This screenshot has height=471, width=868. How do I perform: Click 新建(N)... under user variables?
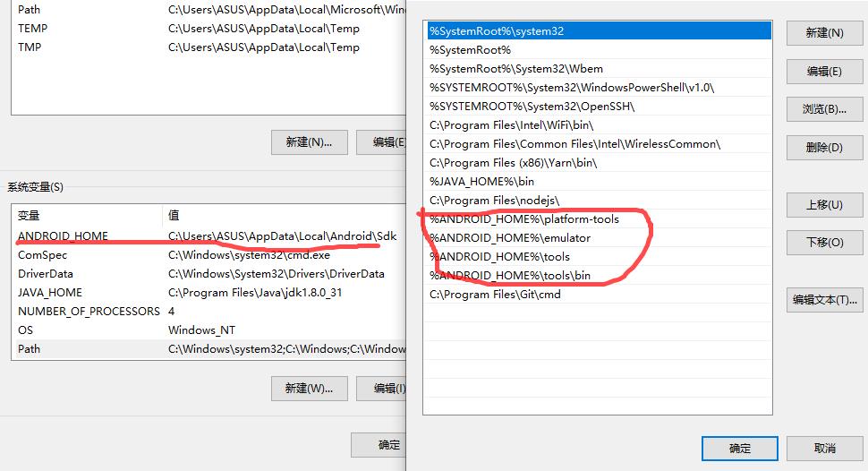[309, 141]
